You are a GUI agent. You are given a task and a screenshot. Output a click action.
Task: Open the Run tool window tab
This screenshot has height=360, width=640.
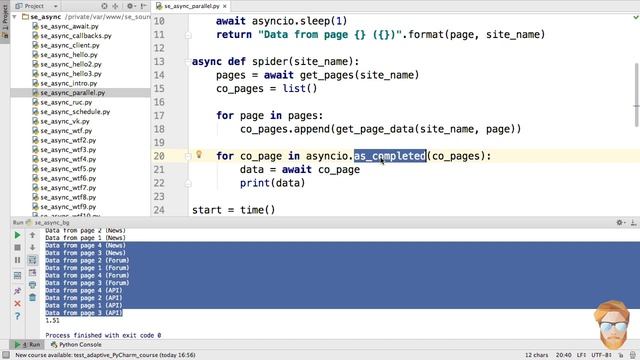pyautogui.click(x=28, y=344)
